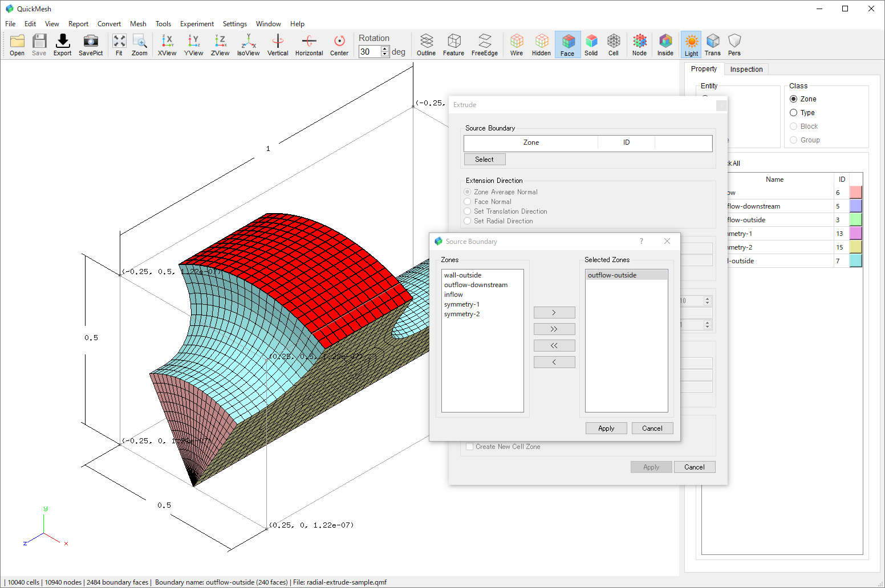Click the Export toolbar icon
Viewport: 885px width, 588px height.
62,44
